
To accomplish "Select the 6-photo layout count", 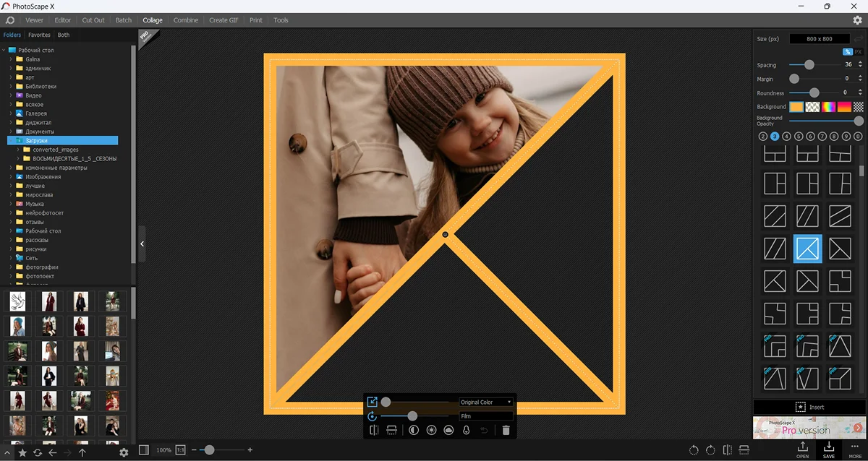I will (811, 136).
